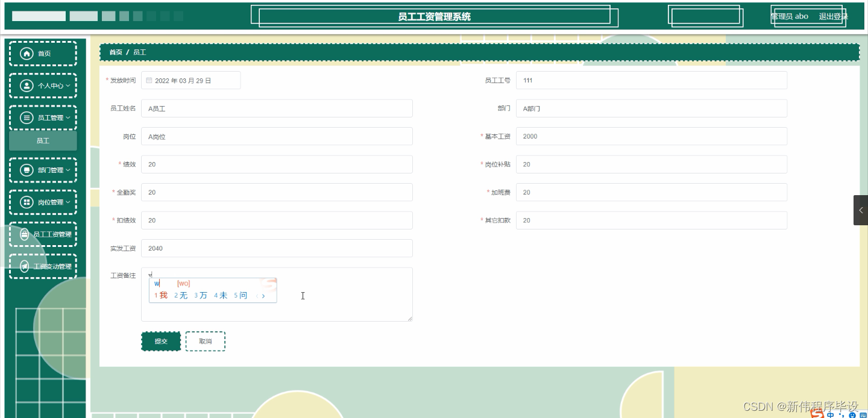The width and height of the screenshot is (868, 418).
Task: Click the Sogou input method S icon
Action: tap(817, 414)
